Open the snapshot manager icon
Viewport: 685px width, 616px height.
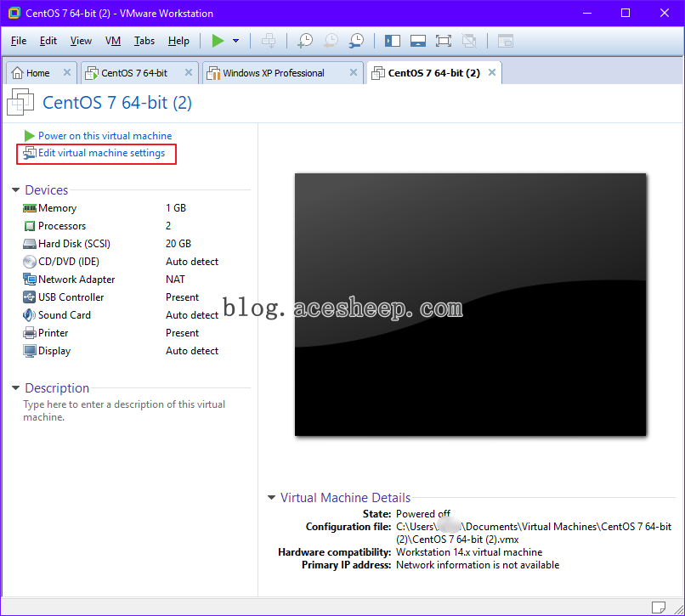pos(356,41)
